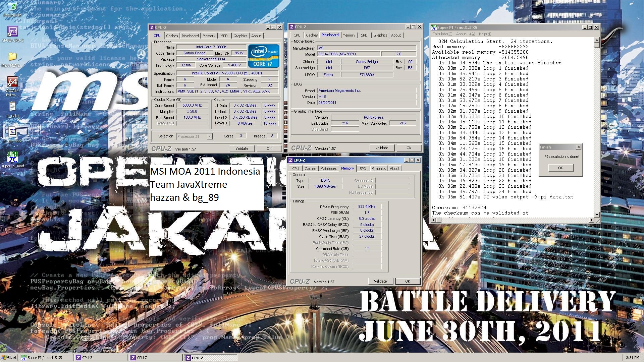644x362 pixels.
Task: Select the Graphics tab in the Mainboard window
Action: pos(380,35)
